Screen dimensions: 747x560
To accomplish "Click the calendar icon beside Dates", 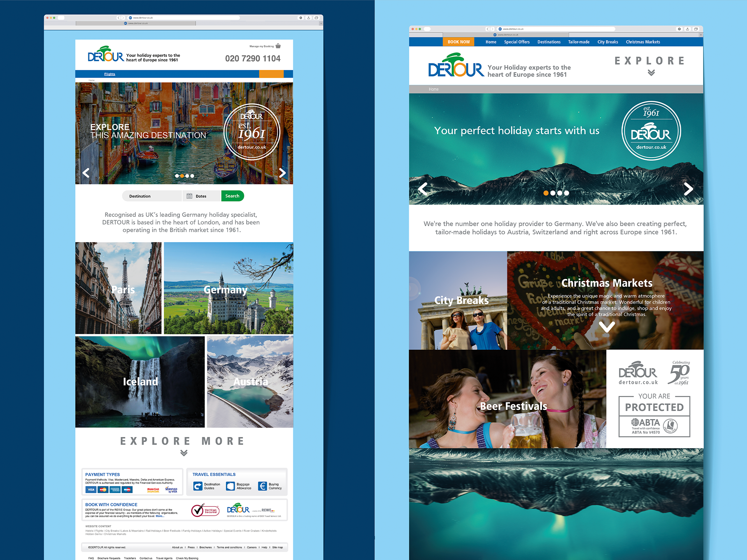I will 189,196.
